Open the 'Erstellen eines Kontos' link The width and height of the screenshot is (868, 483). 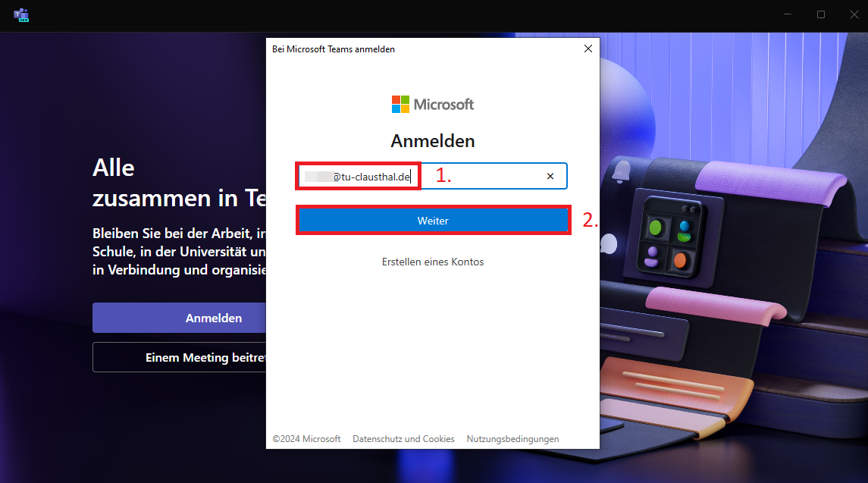coord(432,262)
